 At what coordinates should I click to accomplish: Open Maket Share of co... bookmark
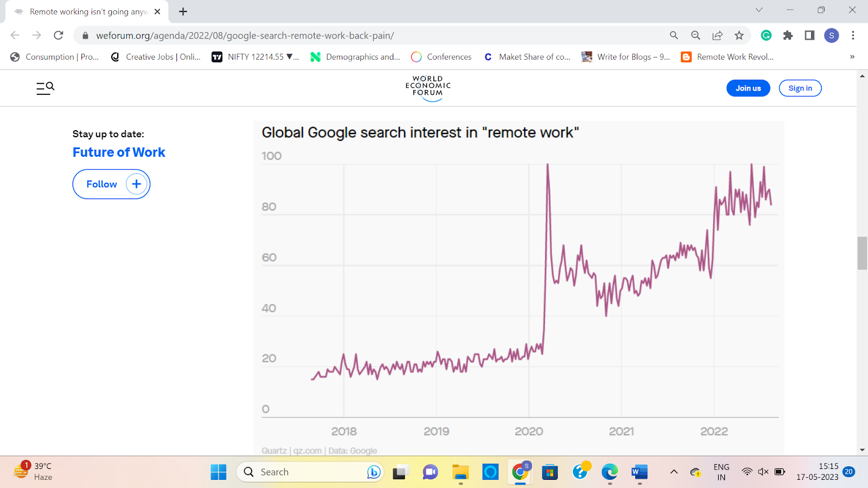click(527, 57)
